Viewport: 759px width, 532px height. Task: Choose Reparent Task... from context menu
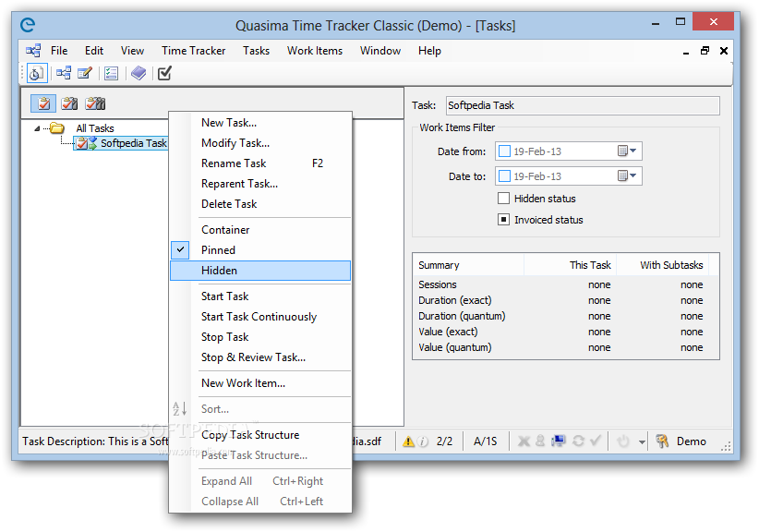[260, 184]
